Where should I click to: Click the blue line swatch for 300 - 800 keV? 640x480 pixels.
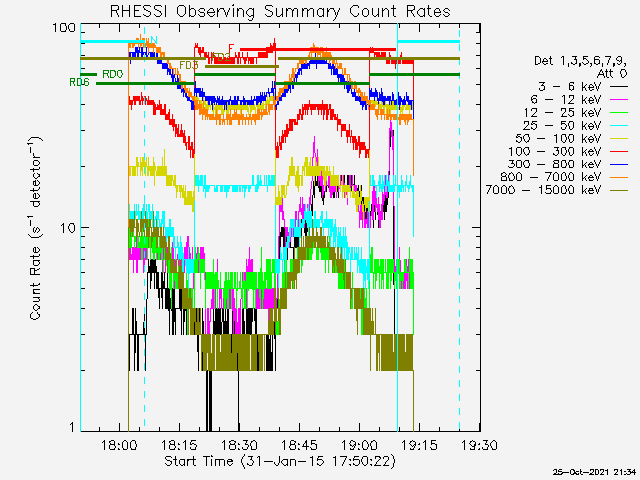click(619, 164)
